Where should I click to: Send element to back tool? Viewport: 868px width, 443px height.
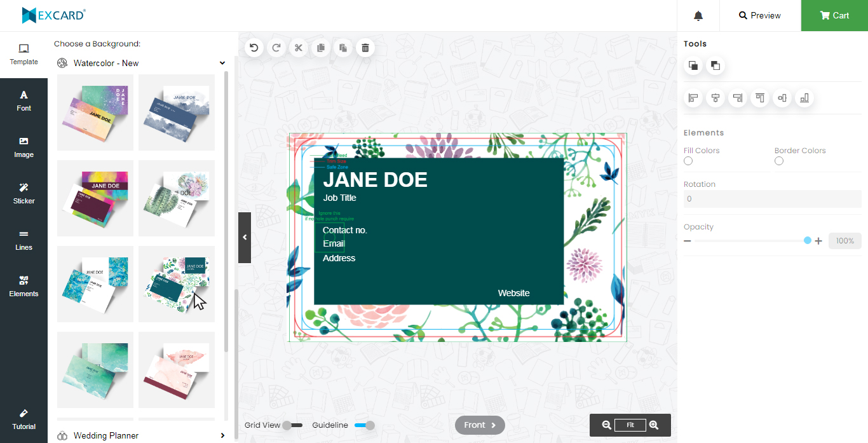(715, 65)
